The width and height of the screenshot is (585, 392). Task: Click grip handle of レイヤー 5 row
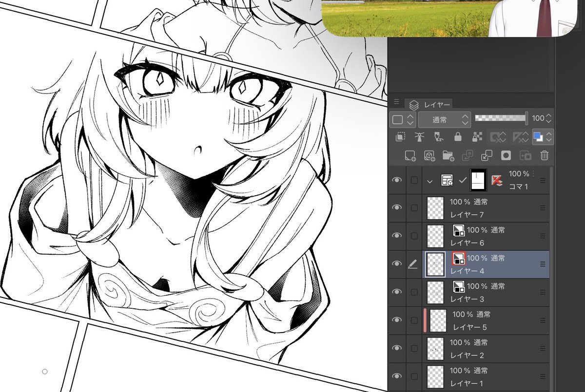[x=543, y=320]
